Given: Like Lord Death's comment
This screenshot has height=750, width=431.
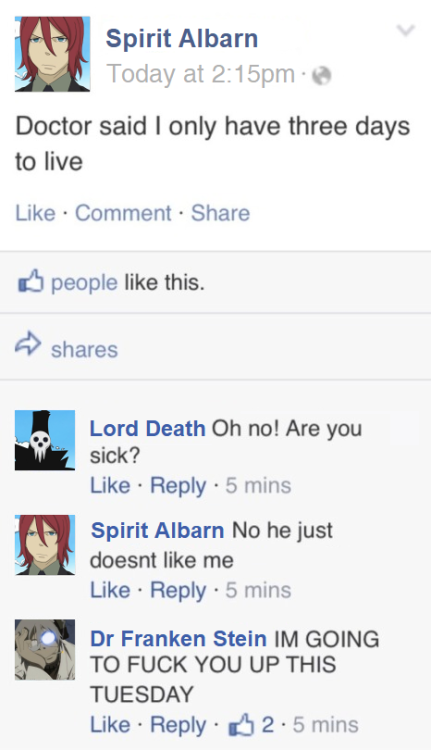Looking at the screenshot, I should coord(110,485).
